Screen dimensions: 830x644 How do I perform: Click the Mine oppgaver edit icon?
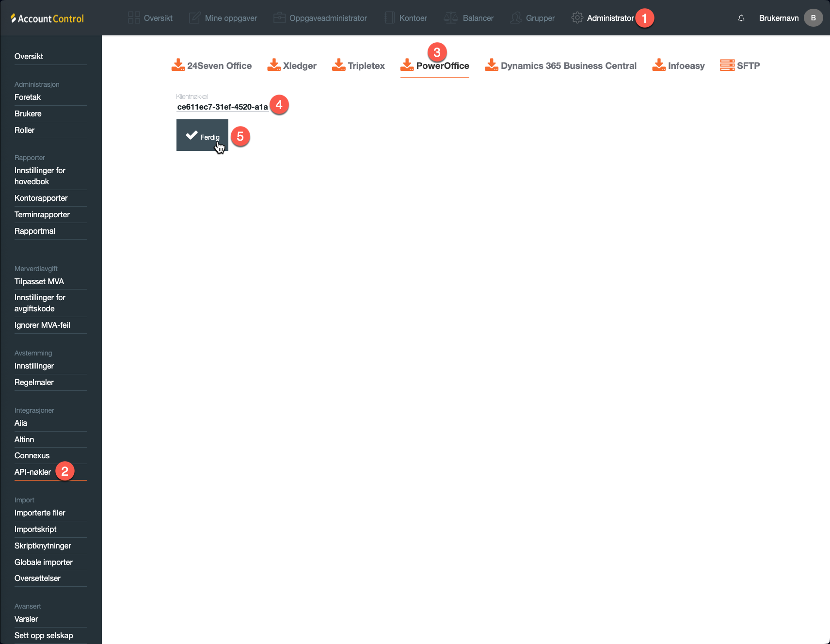tap(194, 18)
